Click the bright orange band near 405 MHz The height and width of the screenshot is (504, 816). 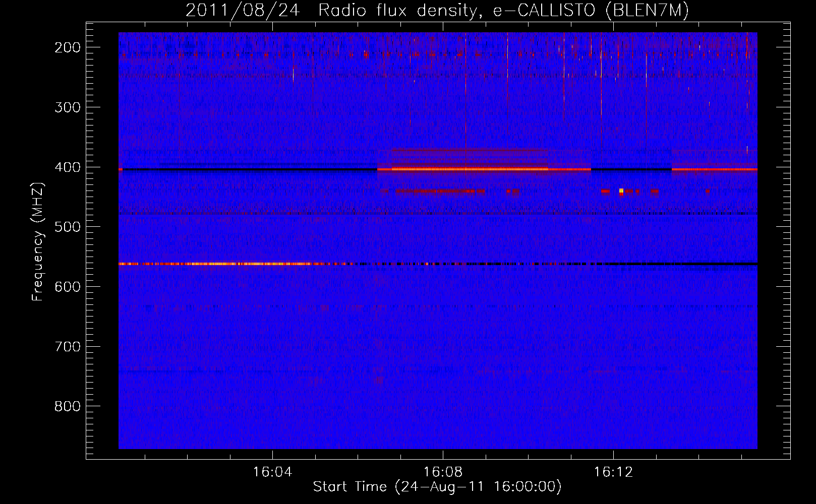470,169
